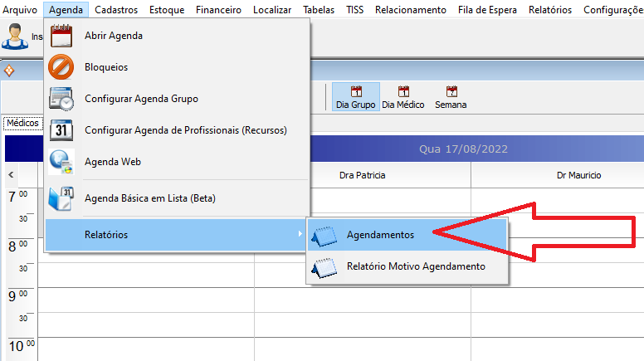Click the Abrir Agenda calendar icon
Image resolution: width=644 pixels, height=361 pixels.
click(62, 36)
